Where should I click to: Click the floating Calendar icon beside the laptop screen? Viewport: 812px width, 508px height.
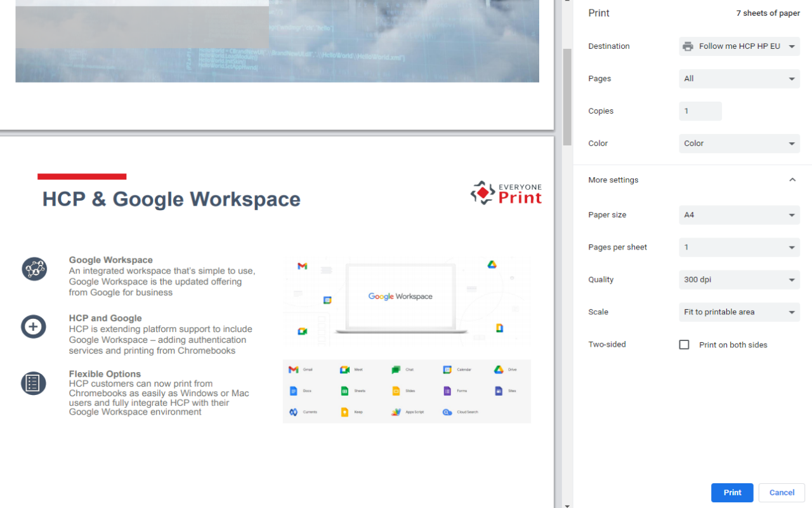click(x=327, y=300)
